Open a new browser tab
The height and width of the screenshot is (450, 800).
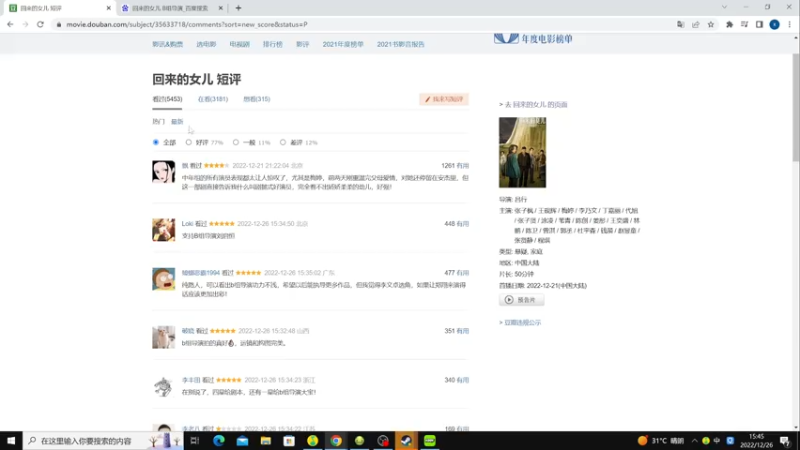coord(238,8)
